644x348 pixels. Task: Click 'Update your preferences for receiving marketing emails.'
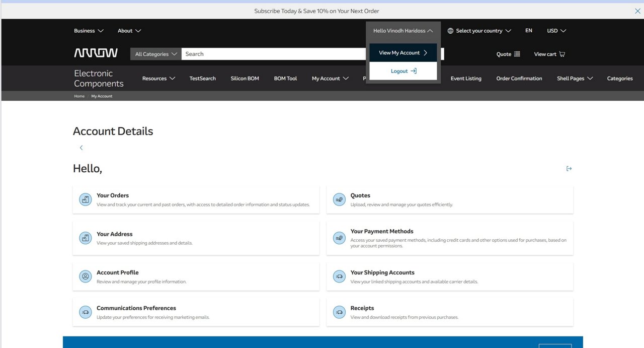pyautogui.click(x=153, y=317)
